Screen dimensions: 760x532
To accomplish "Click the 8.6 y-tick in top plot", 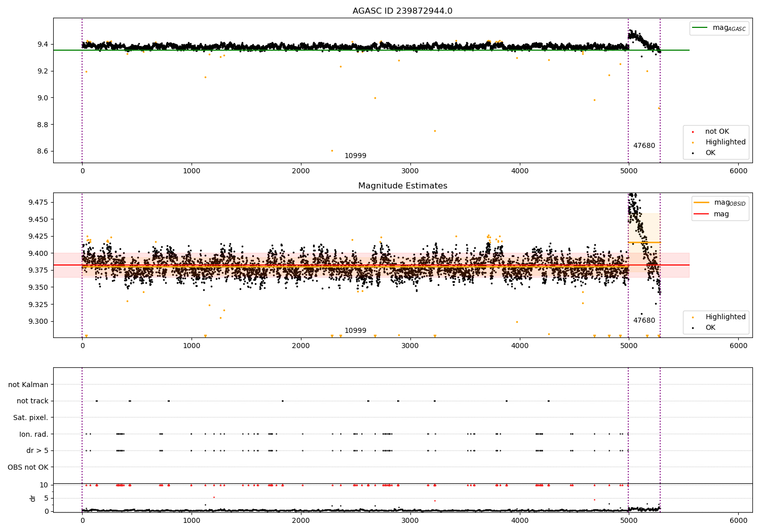I will (x=43, y=151).
